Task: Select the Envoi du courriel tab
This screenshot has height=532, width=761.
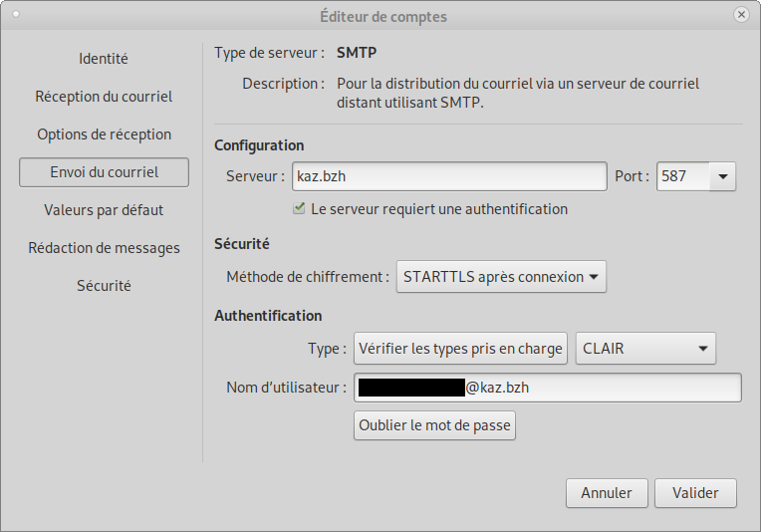Action: click(104, 172)
